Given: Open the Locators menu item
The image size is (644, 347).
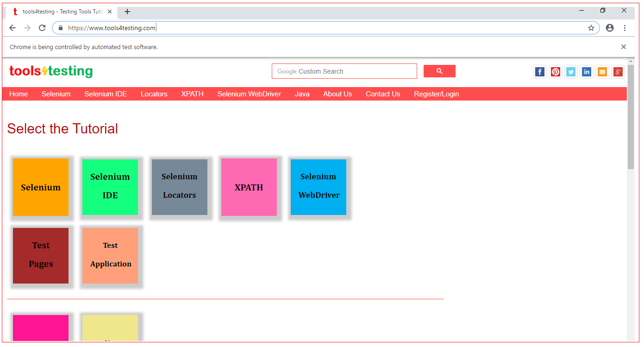Looking at the screenshot, I should (154, 94).
